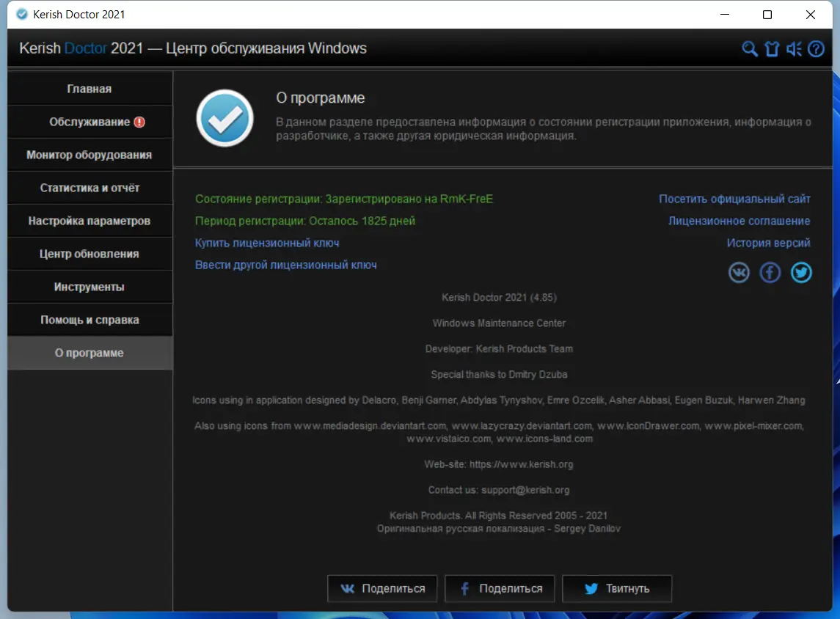Screen dimensions: 840x619
Task: Open Лицензионное соглашение link
Action: (x=739, y=221)
